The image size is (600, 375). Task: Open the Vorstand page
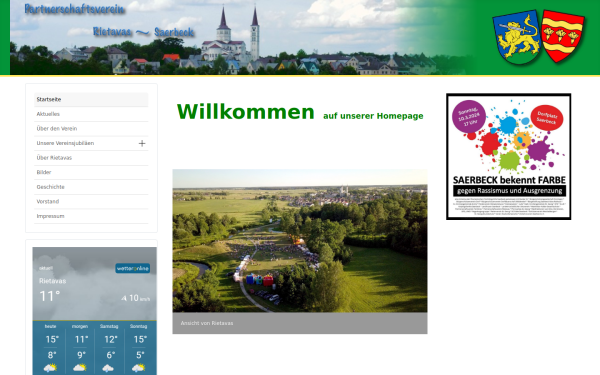point(91,201)
